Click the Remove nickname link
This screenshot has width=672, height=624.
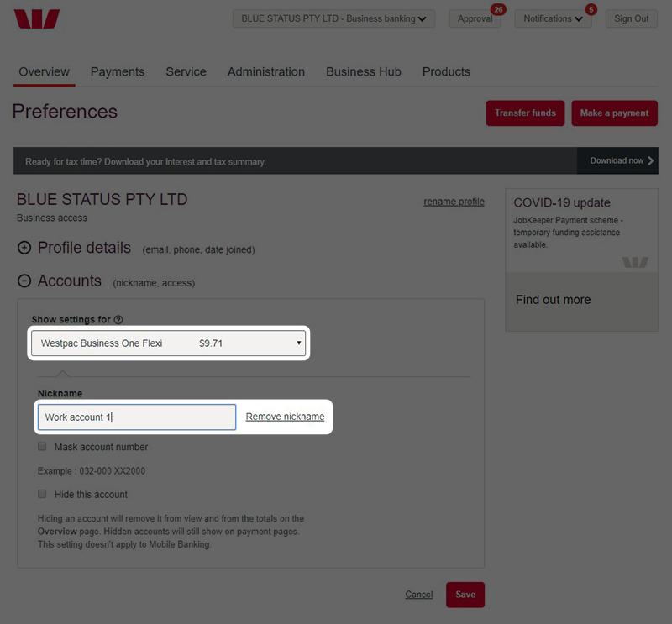(x=285, y=417)
